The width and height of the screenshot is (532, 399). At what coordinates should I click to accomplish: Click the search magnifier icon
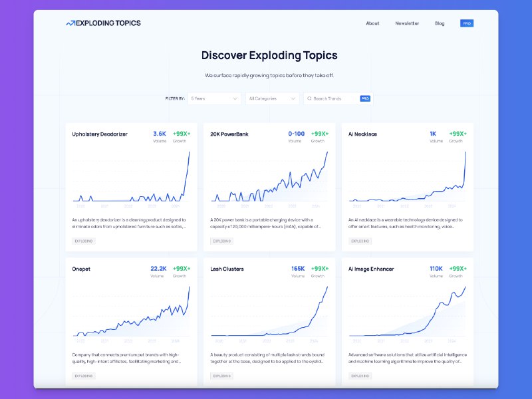[309, 98]
